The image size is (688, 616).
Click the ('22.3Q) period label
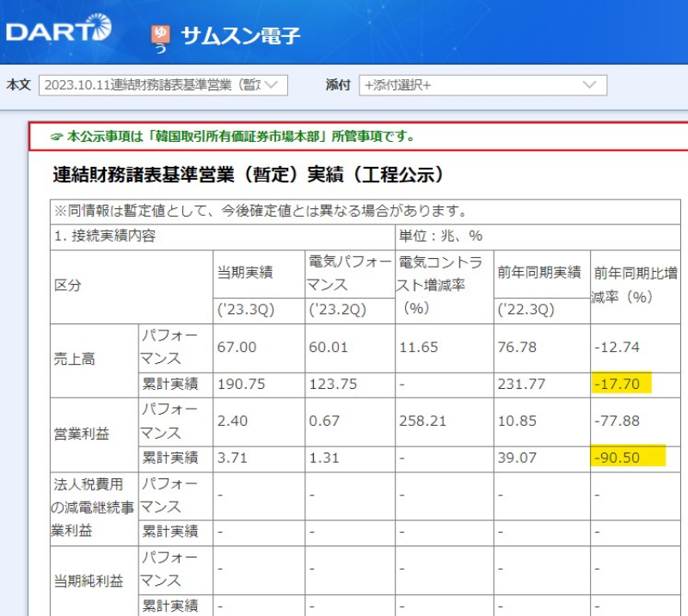pyautogui.click(x=542, y=311)
